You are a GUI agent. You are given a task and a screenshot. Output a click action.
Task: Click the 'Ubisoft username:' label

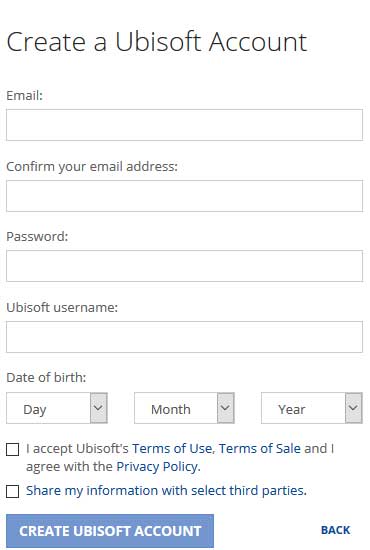(x=62, y=307)
